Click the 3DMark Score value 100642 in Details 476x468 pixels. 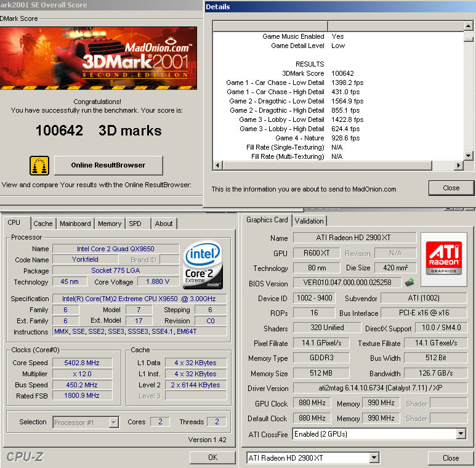click(342, 73)
